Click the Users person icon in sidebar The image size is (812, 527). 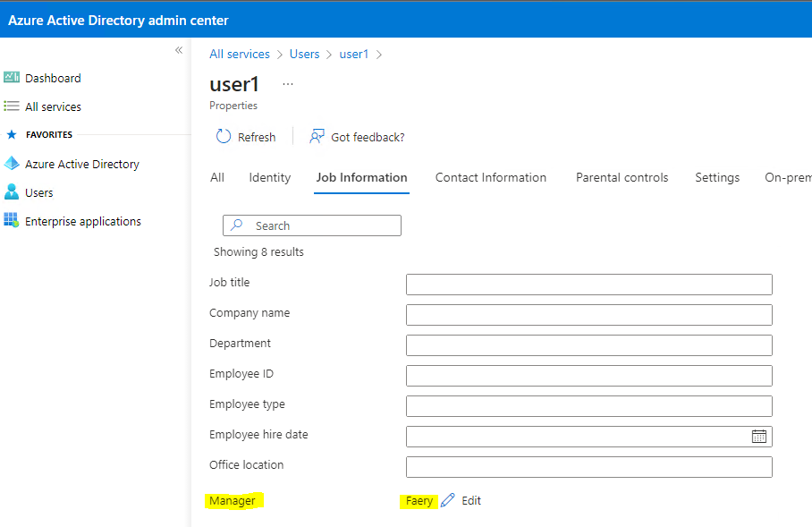click(12, 192)
